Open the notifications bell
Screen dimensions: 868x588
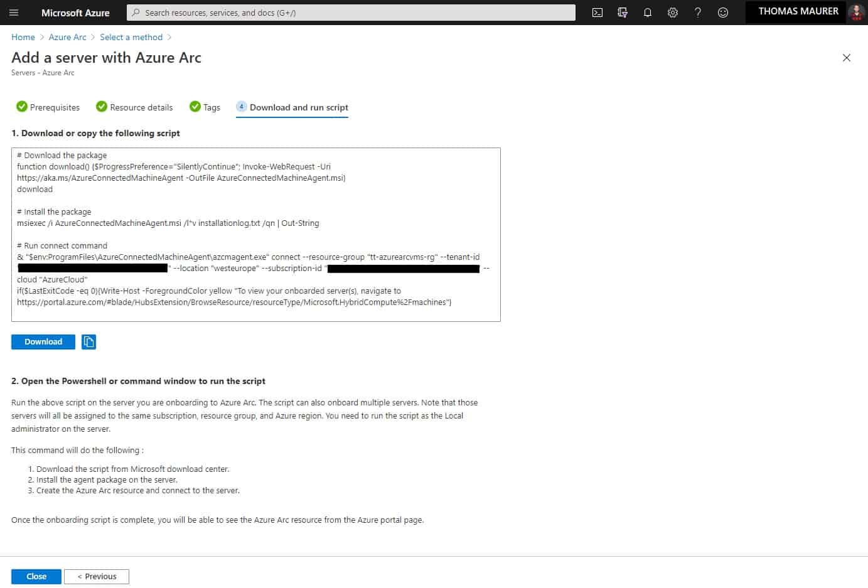648,13
